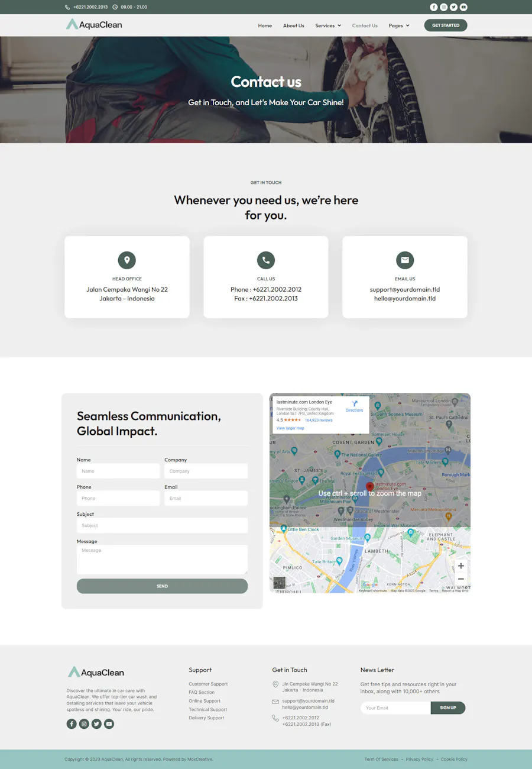
Task: Click the AquaClean logo in the navigation bar
Action: pos(94,25)
